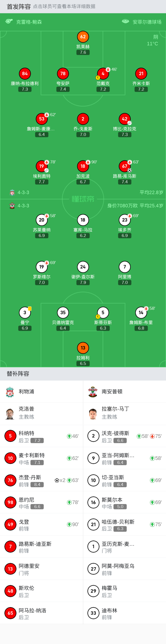Viewport: 166px width, 644px height.
Task: Open the 安菲尔德球场 stadium name link
Action: pos(147,22)
